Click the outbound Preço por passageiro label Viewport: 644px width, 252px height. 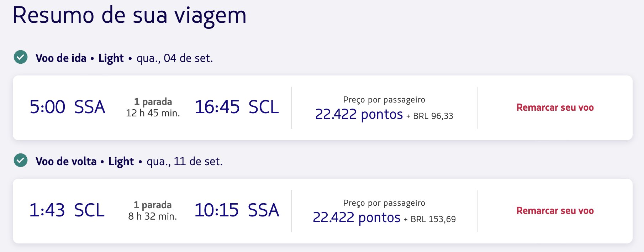click(384, 100)
